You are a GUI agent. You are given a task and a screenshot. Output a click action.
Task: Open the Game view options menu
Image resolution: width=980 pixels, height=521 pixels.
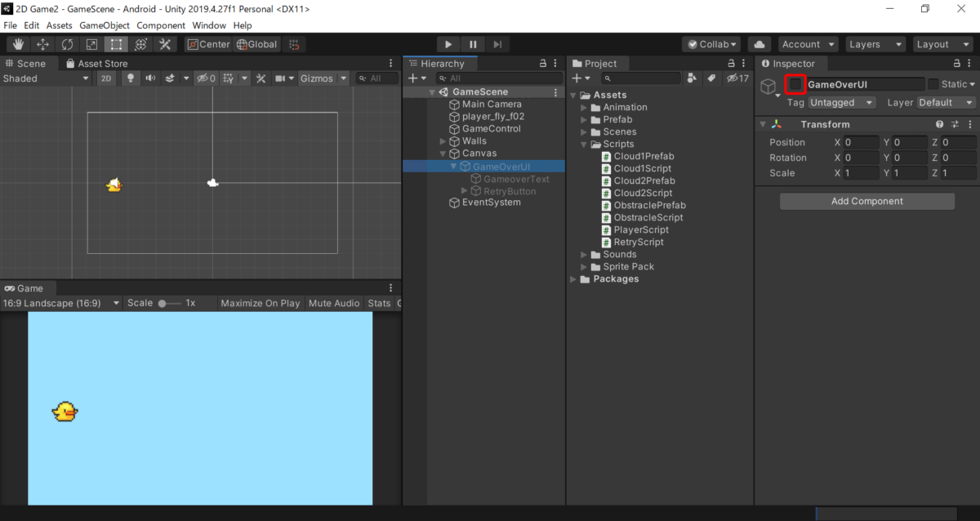(x=391, y=288)
